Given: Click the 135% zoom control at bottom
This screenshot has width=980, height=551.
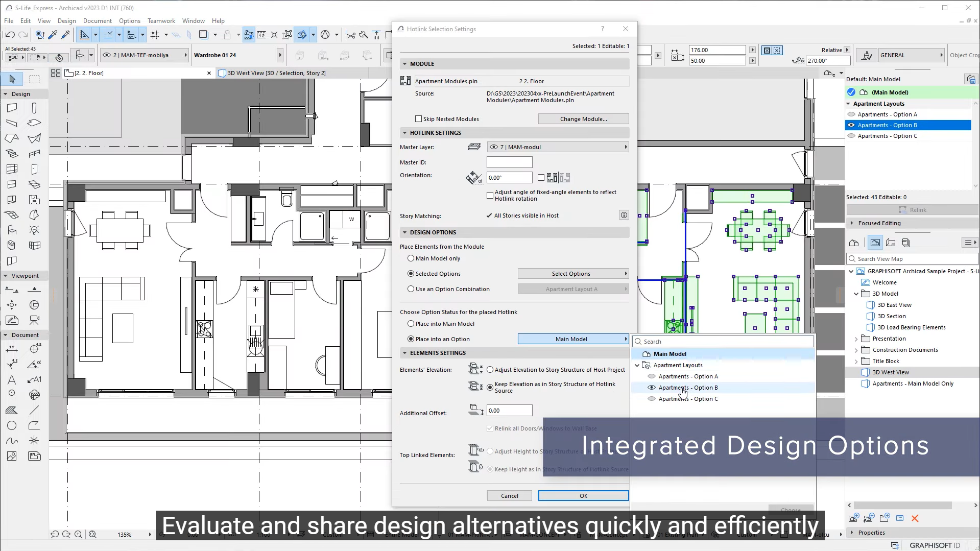Looking at the screenshot, I should [x=124, y=534].
